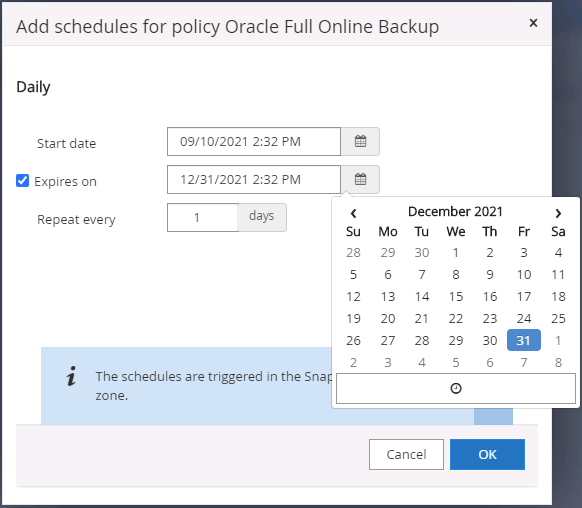Open the Start date calendar picker icon

pos(360,141)
